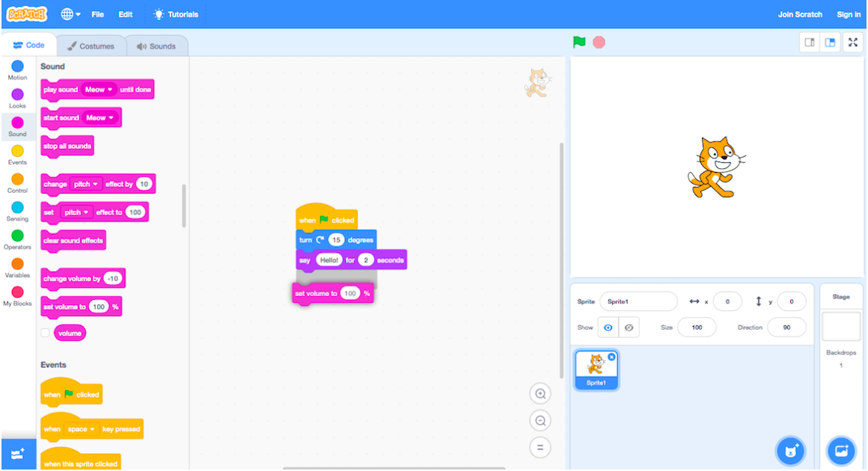Open the Edit menu

pyautogui.click(x=125, y=14)
